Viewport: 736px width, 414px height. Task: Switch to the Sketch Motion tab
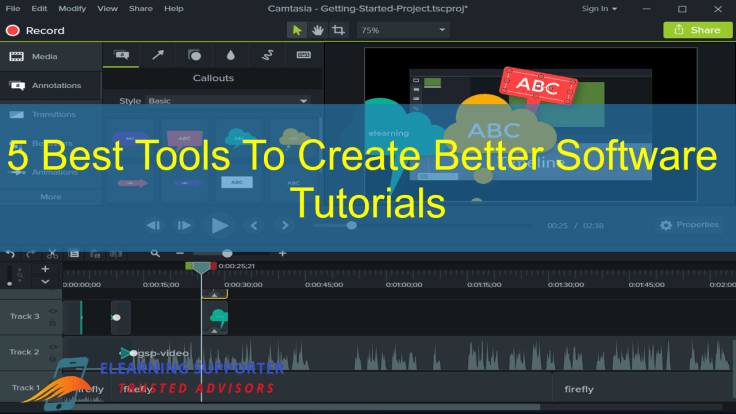point(267,55)
